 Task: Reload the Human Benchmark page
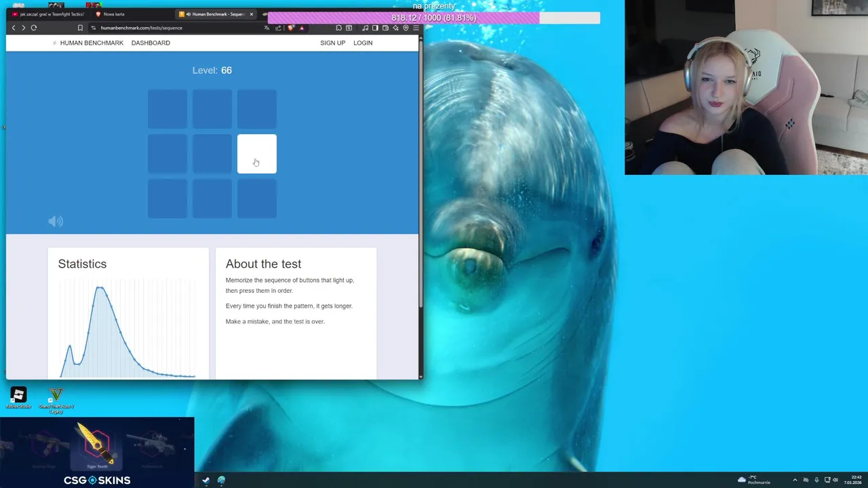click(x=33, y=28)
